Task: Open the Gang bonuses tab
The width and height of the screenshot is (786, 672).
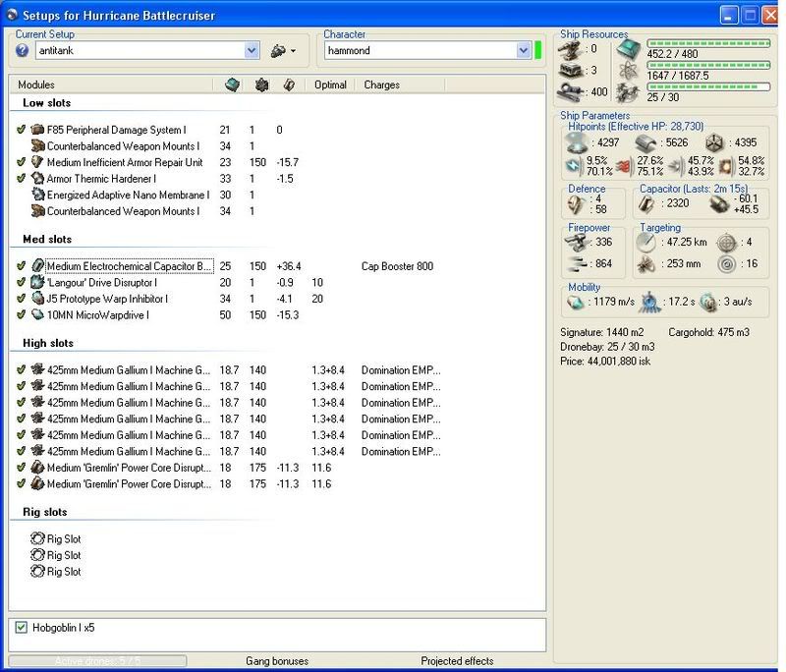Action: point(276,661)
